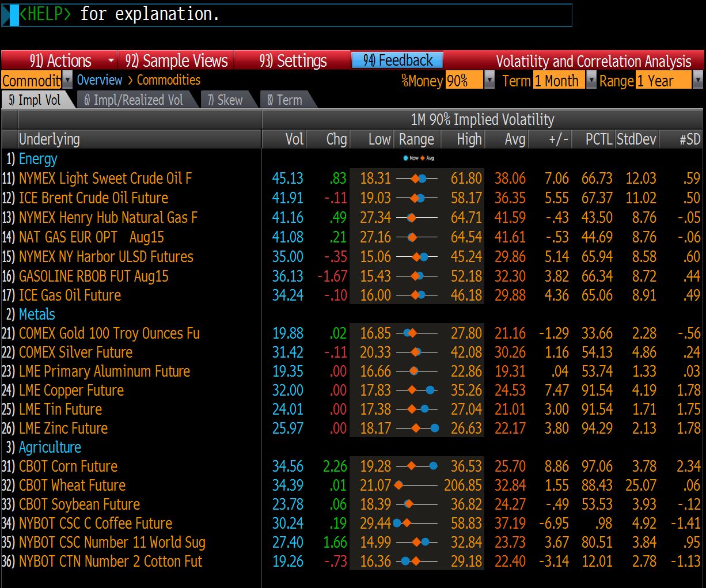The image size is (706, 588).
Task: Click the %Money 90% value field
Action: pos(464,80)
